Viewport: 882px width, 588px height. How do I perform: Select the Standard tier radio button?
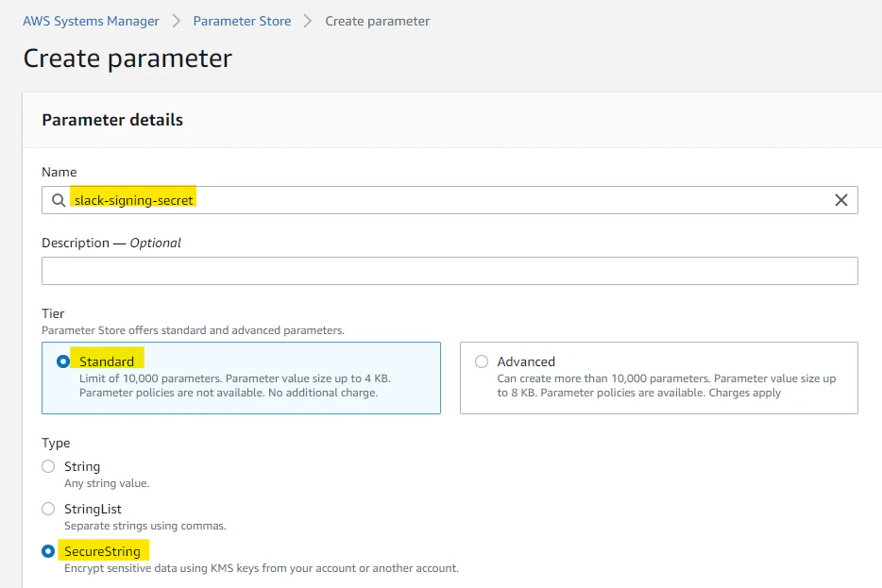pos(63,361)
